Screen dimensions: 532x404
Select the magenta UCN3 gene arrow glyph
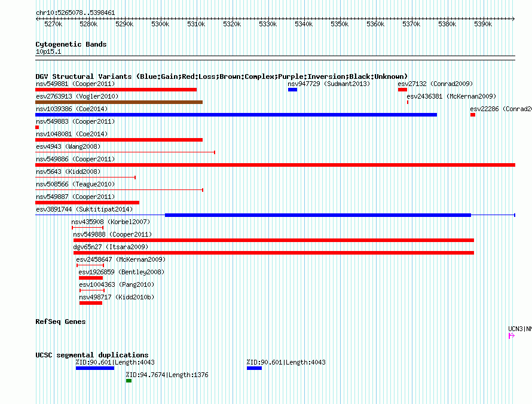(512, 336)
